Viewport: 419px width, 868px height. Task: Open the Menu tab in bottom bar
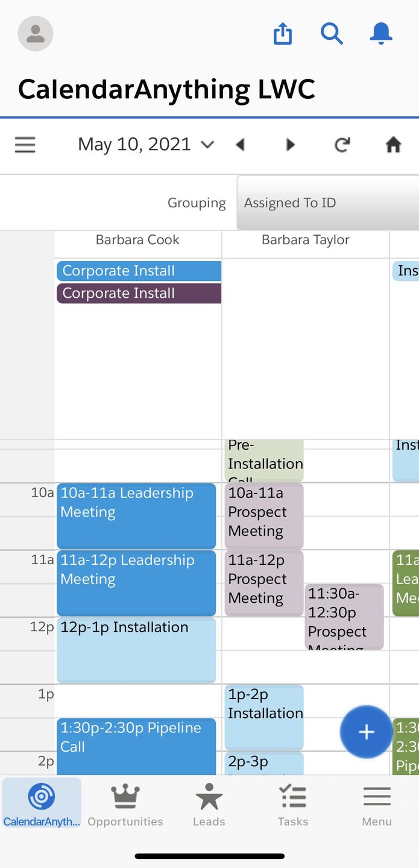(377, 805)
